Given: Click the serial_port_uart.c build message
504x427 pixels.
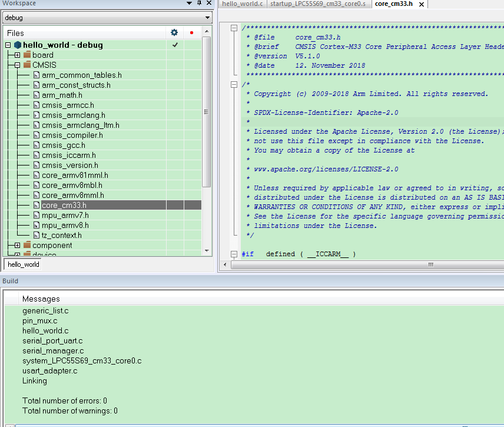Looking at the screenshot, I should click(x=52, y=340).
